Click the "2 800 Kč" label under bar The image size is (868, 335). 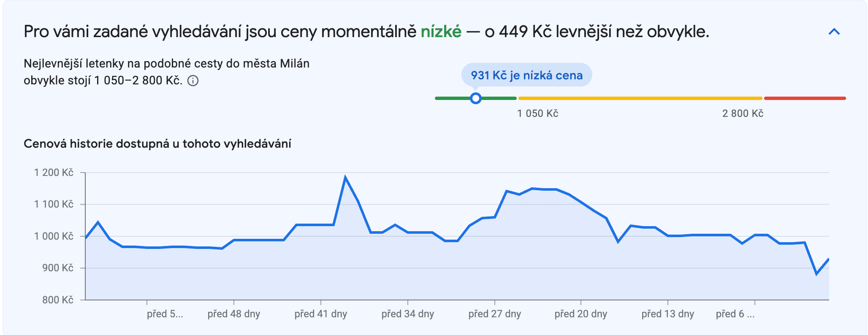(x=743, y=113)
